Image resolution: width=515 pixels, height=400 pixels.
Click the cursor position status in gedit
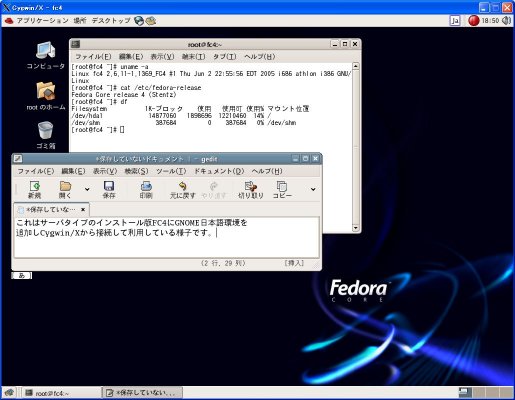click(x=223, y=263)
